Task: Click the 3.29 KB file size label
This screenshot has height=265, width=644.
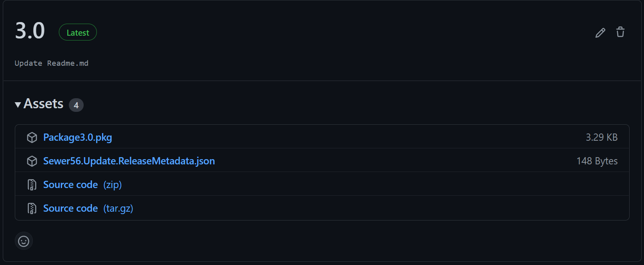Action: click(x=602, y=137)
